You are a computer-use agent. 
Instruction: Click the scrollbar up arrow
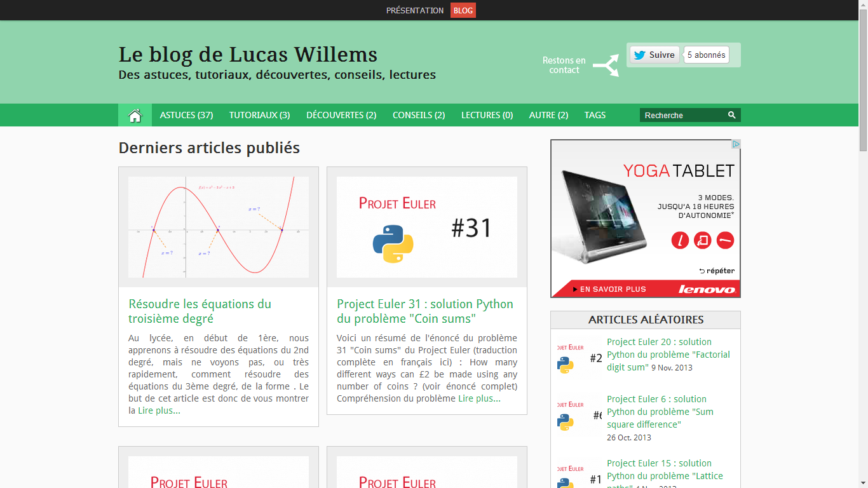pyautogui.click(x=864, y=5)
